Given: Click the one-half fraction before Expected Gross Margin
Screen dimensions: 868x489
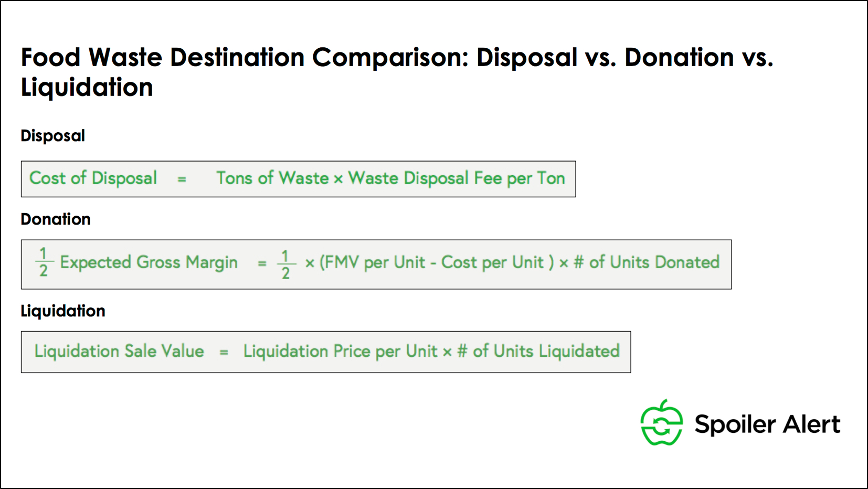Looking at the screenshot, I should tap(44, 262).
